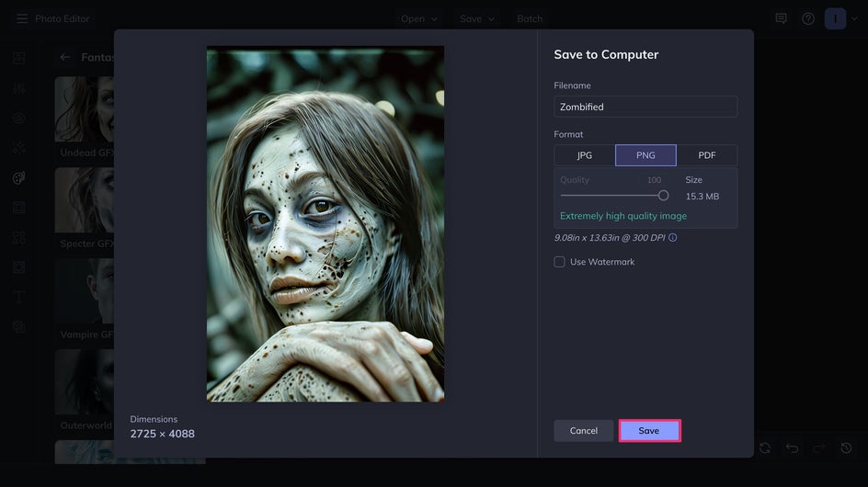Expand the Save dropdown in top bar

476,18
